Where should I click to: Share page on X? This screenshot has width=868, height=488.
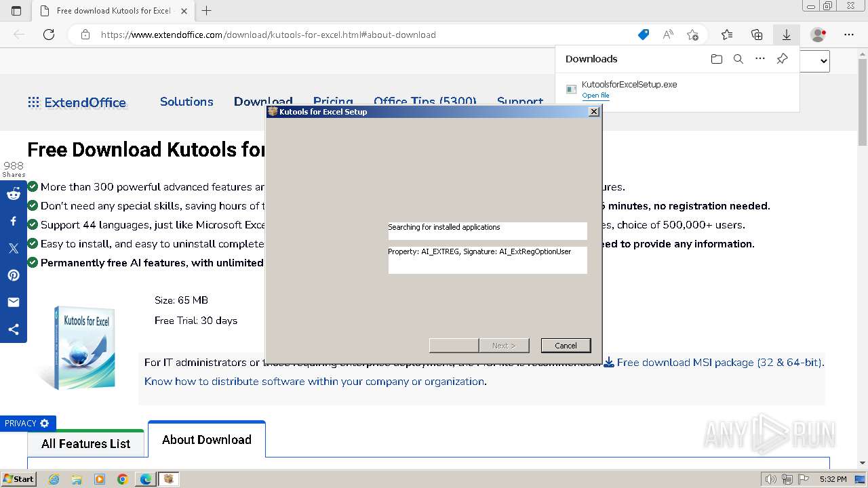pos(14,248)
